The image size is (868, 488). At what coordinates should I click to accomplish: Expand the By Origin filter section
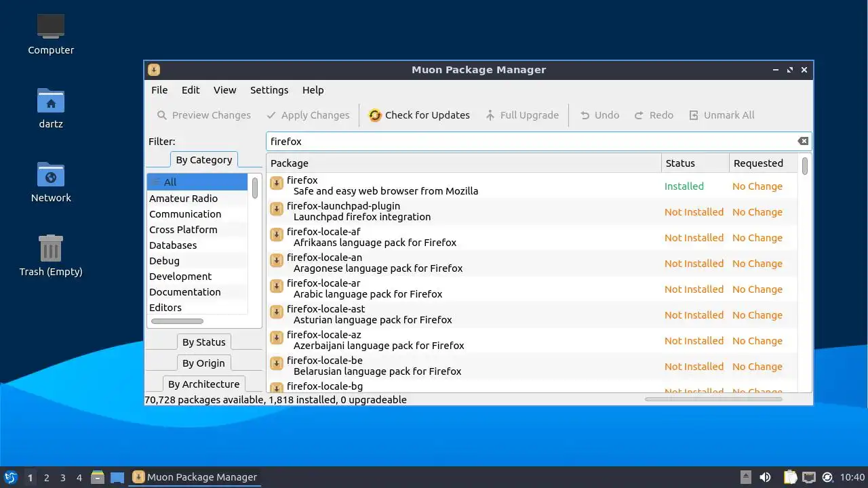(203, 363)
